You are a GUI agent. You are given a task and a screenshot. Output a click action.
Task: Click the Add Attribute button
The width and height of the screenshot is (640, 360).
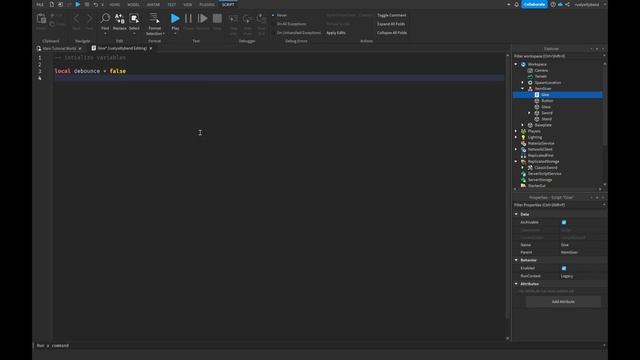pyautogui.click(x=563, y=302)
